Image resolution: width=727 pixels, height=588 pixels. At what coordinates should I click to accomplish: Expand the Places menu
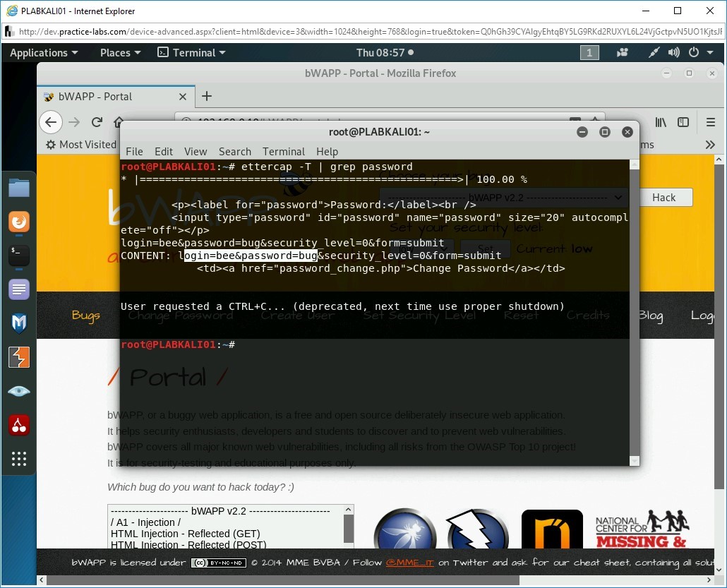click(120, 53)
